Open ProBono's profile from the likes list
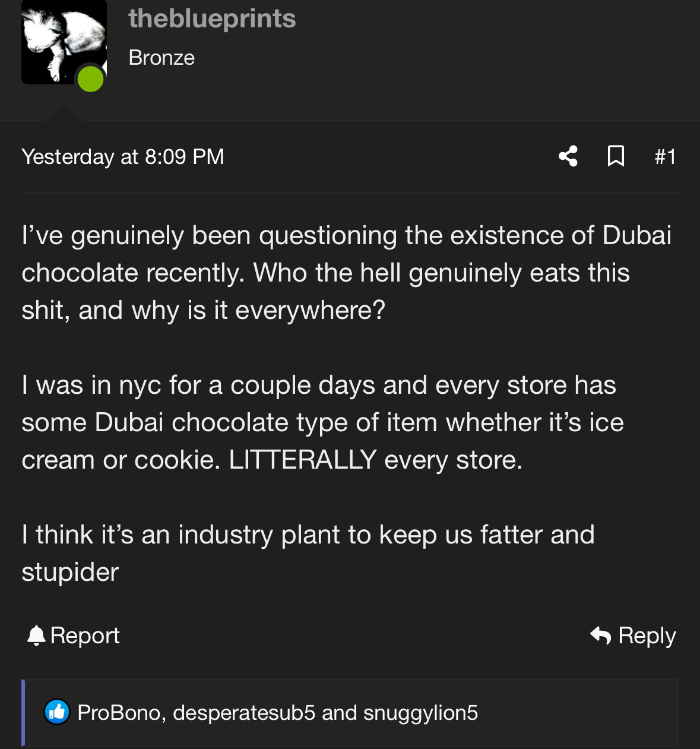The image size is (700, 749). pos(119,713)
